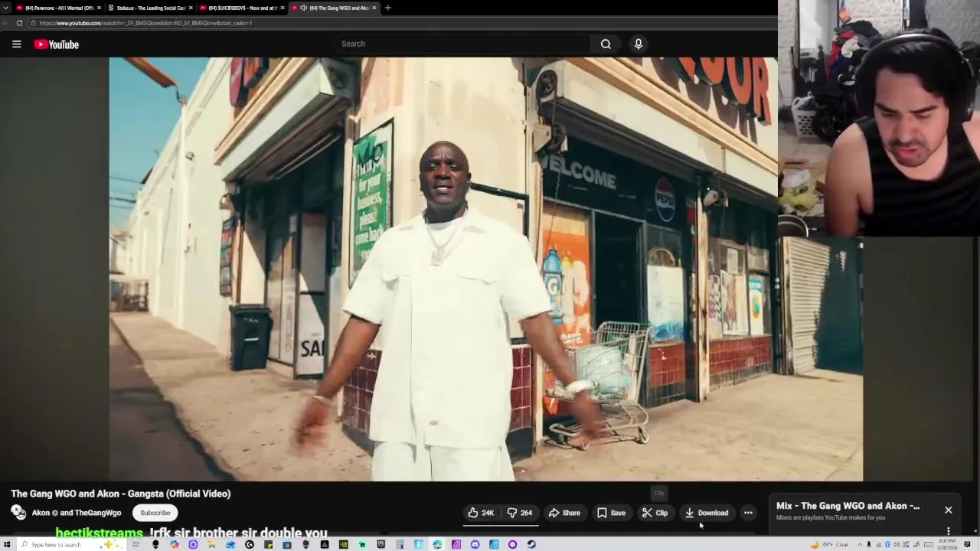
Task: Save the video to a playlist
Action: pos(611,513)
